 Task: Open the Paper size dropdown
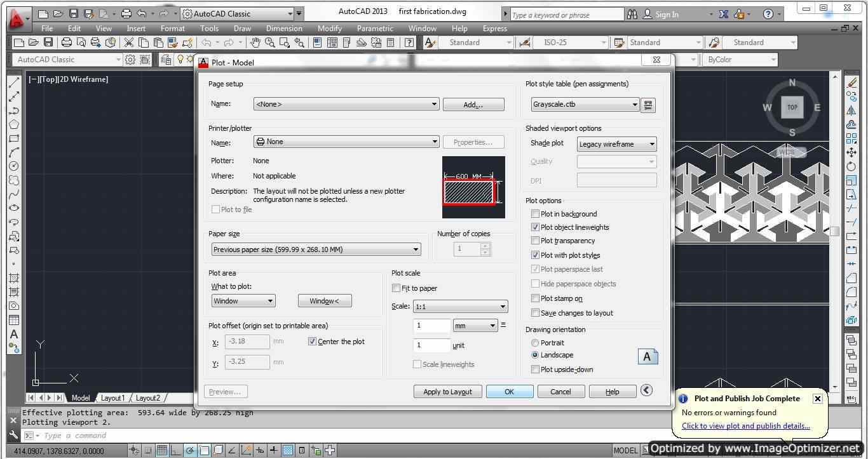[316, 249]
